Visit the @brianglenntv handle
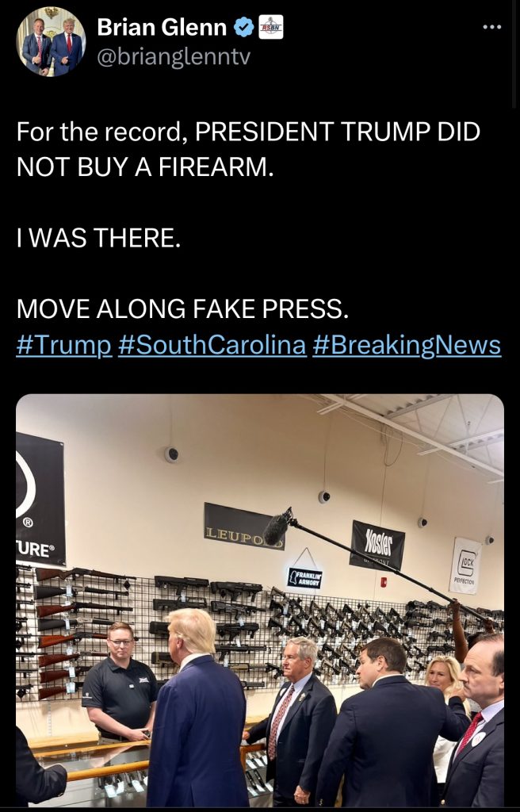This screenshot has height=812, width=520. pyautogui.click(x=174, y=56)
